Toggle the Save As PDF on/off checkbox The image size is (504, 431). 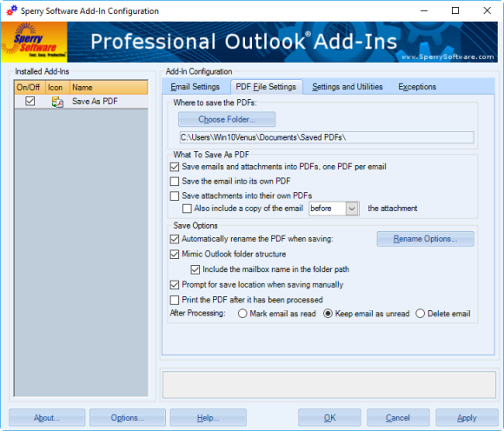click(x=30, y=102)
